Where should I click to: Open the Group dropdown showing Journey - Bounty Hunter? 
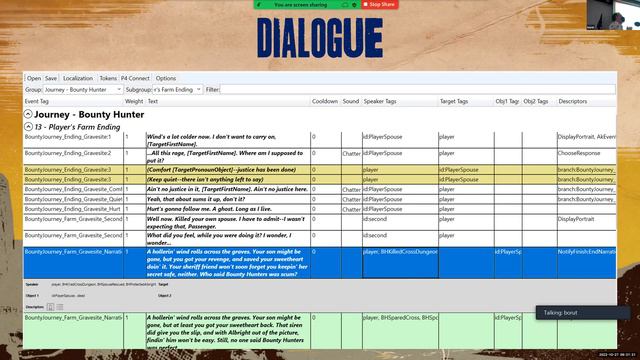click(x=83, y=89)
